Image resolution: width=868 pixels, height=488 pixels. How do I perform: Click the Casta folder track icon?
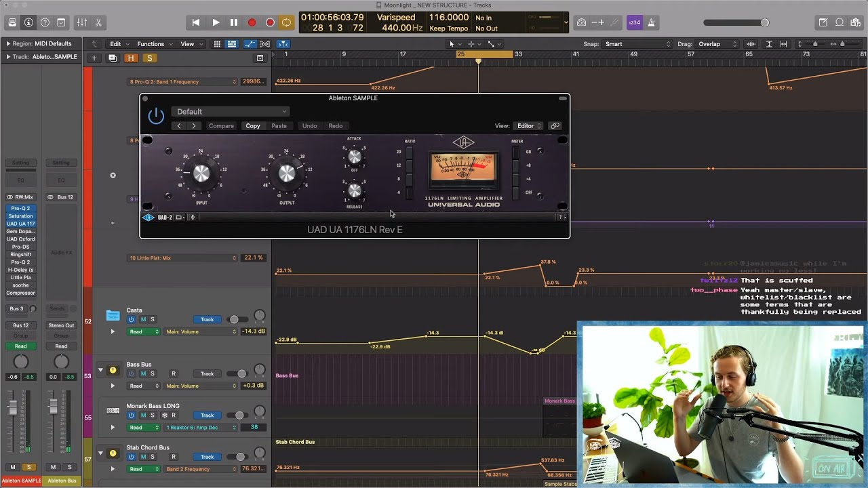pos(113,315)
